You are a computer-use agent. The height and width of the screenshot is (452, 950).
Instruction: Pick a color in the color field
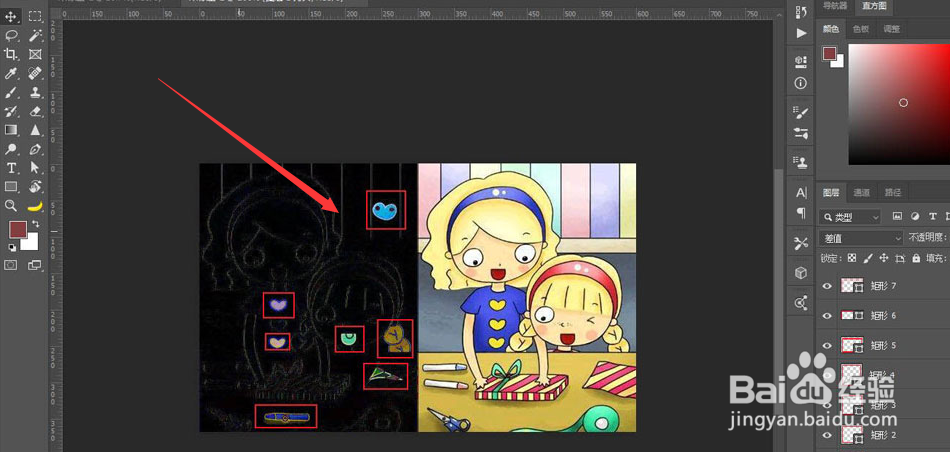[x=899, y=104]
